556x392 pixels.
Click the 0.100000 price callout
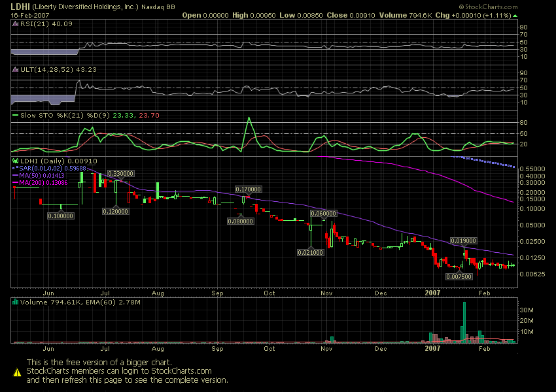tap(61, 216)
